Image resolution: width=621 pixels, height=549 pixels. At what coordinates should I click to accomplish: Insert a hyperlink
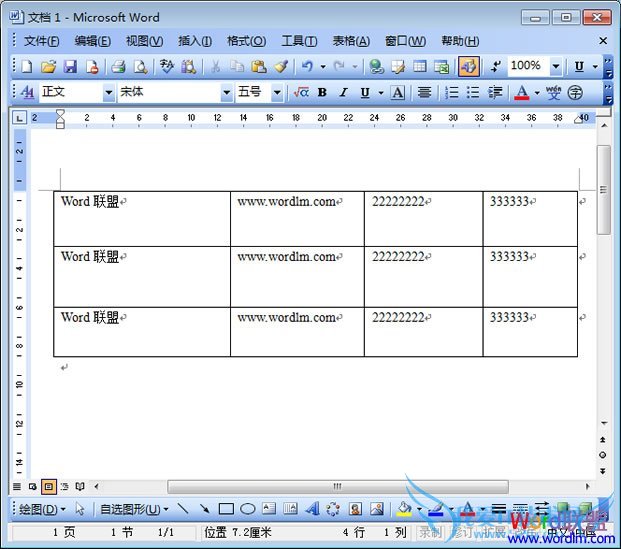click(376, 66)
